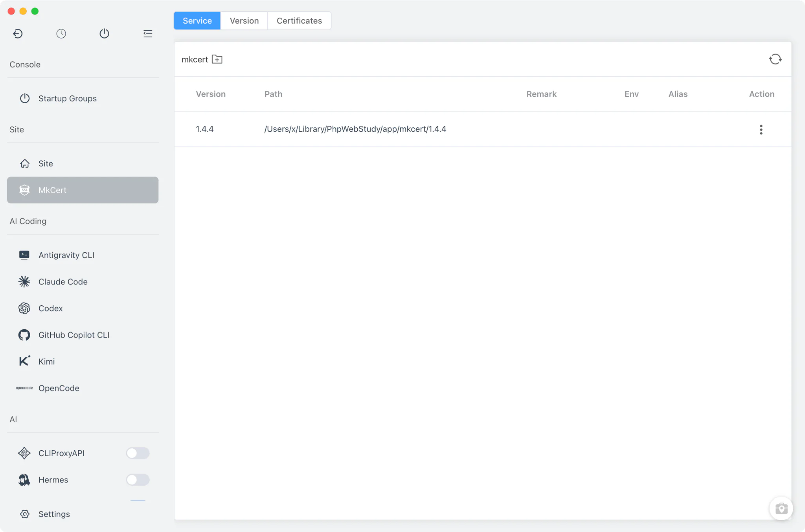
Task: Click the AI section heading
Action: [x=13, y=419]
